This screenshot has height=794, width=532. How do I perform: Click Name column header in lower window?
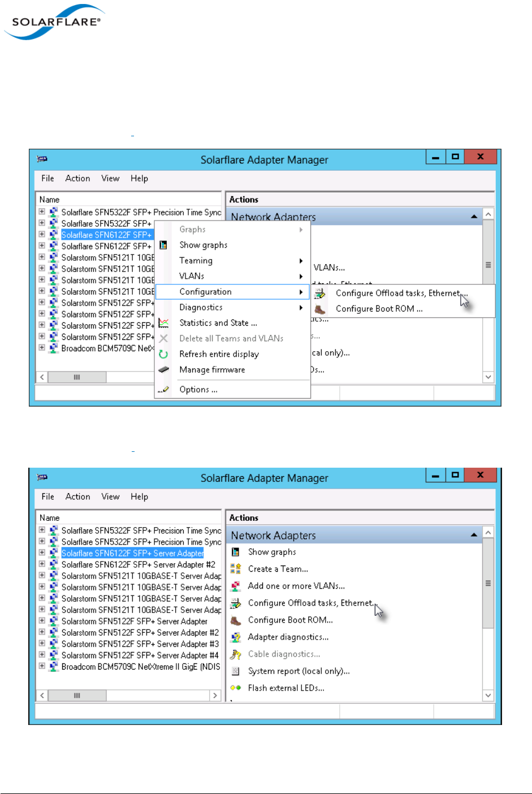(129, 517)
